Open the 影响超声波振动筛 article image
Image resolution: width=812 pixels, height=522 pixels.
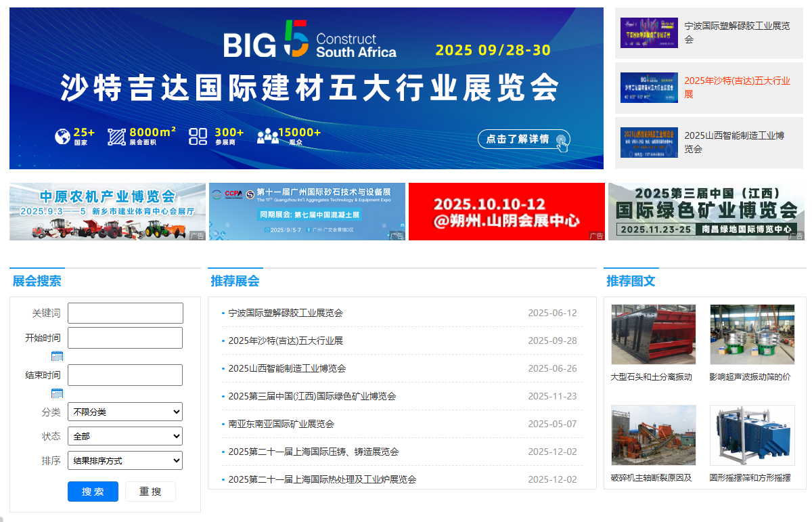(752, 334)
